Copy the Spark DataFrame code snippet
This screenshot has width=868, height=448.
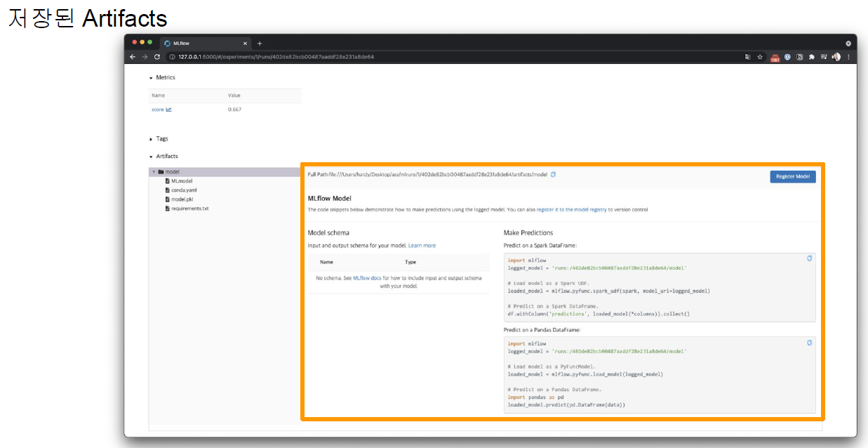(x=809, y=258)
